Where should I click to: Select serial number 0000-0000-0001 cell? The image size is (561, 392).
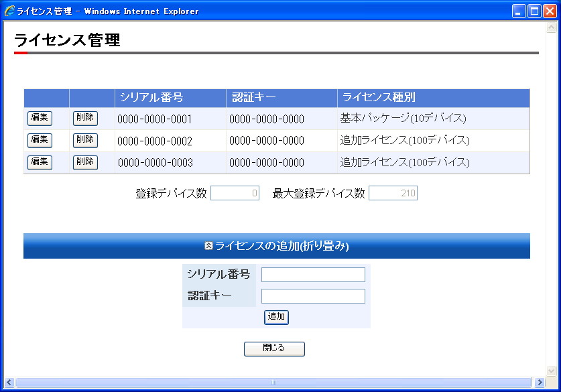click(x=170, y=119)
